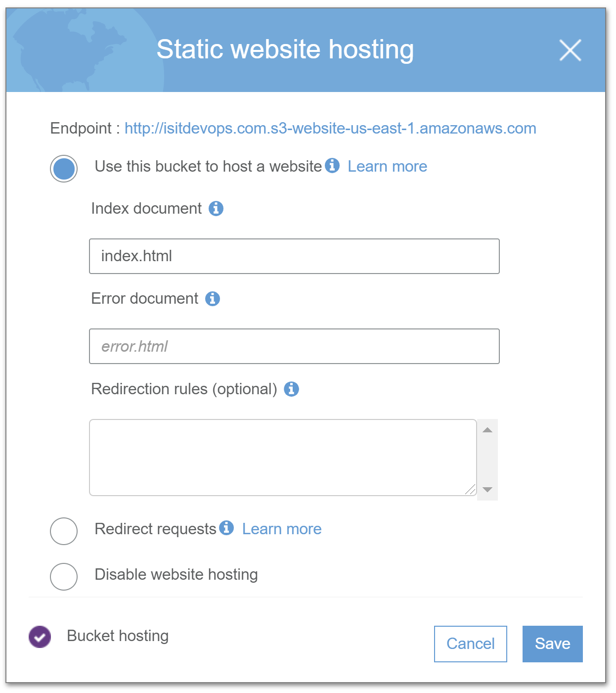
Task: Select the Redirect requests radio button
Action: 64,531
